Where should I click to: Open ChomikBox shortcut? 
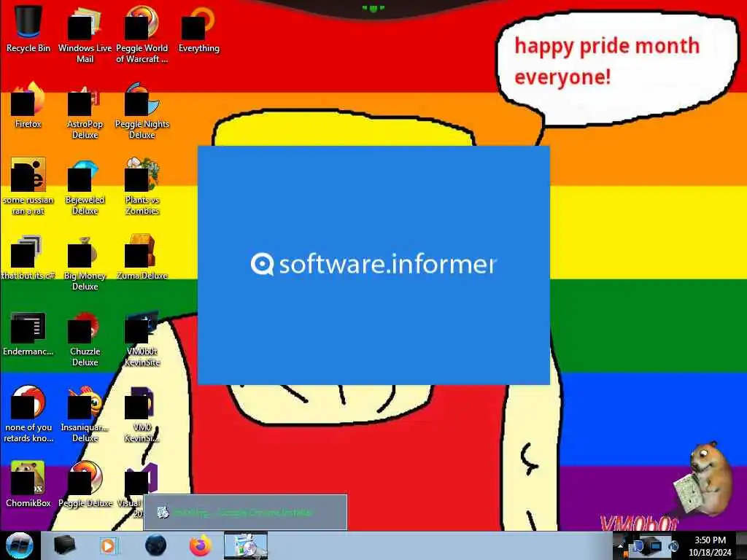[x=28, y=484]
